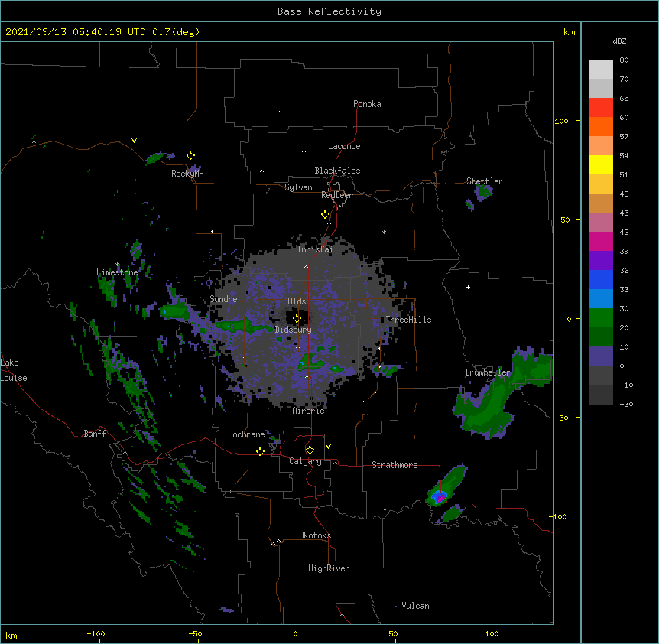Click the Base_Reflectivity title text
The width and height of the screenshot is (659, 644).
click(329, 11)
